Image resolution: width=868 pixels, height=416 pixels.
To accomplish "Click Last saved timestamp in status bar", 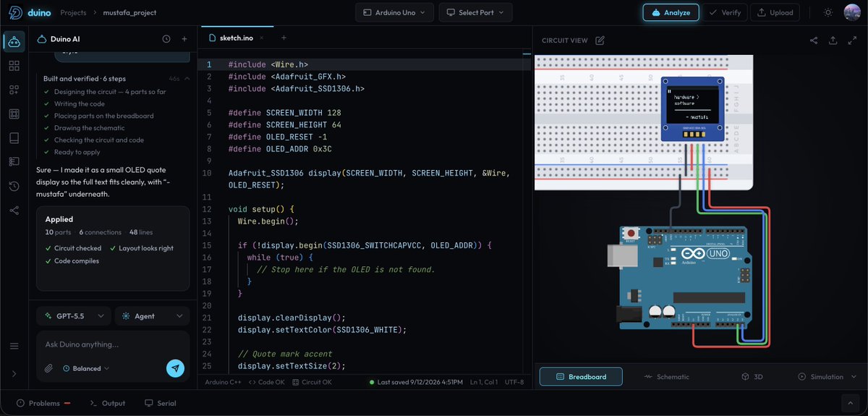I will 416,382.
